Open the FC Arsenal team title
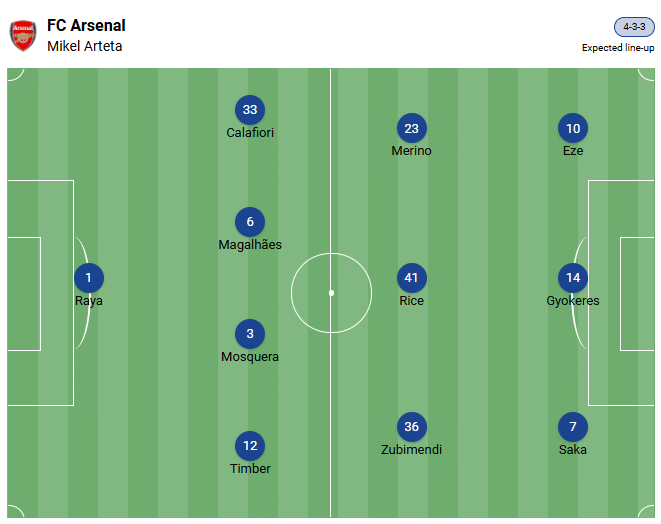Screen dimensions: 661x524 pyautogui.click(x=86, y=25)
